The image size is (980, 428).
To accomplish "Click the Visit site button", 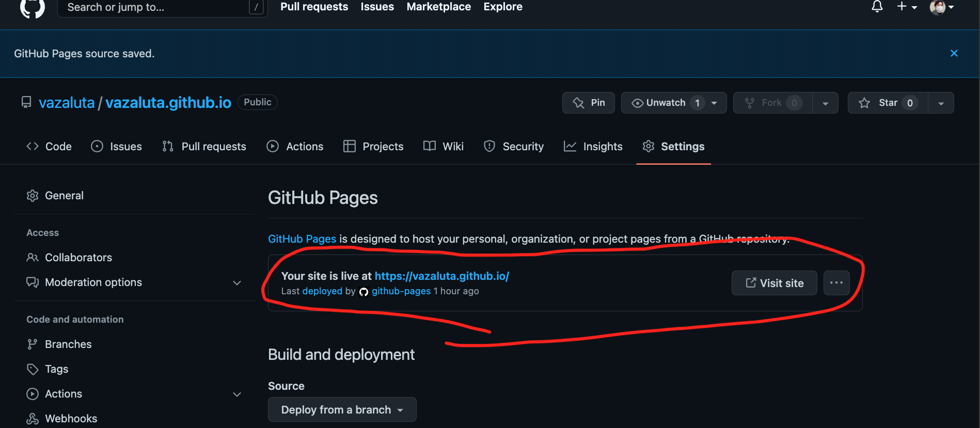I will [x=774, y=283].
